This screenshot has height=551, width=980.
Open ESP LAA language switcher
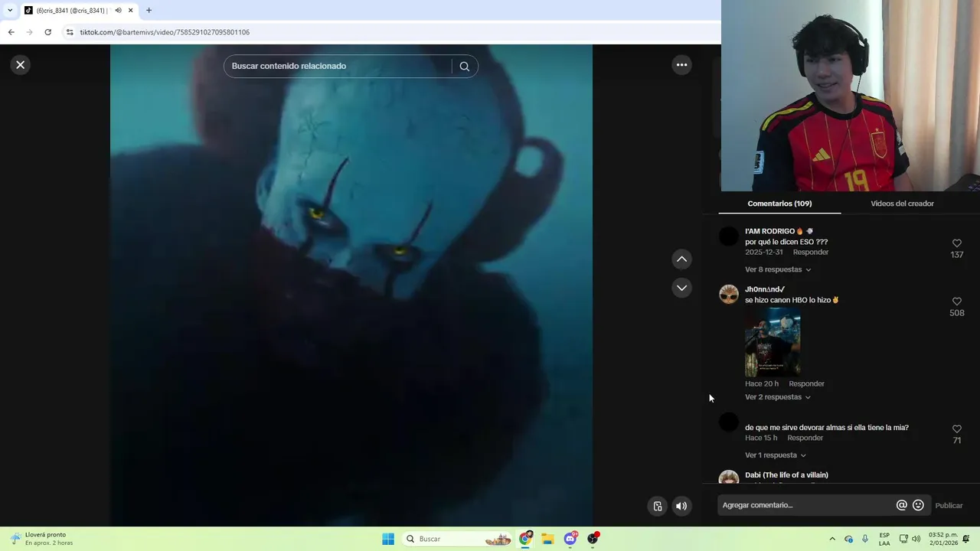click(884, 539)
